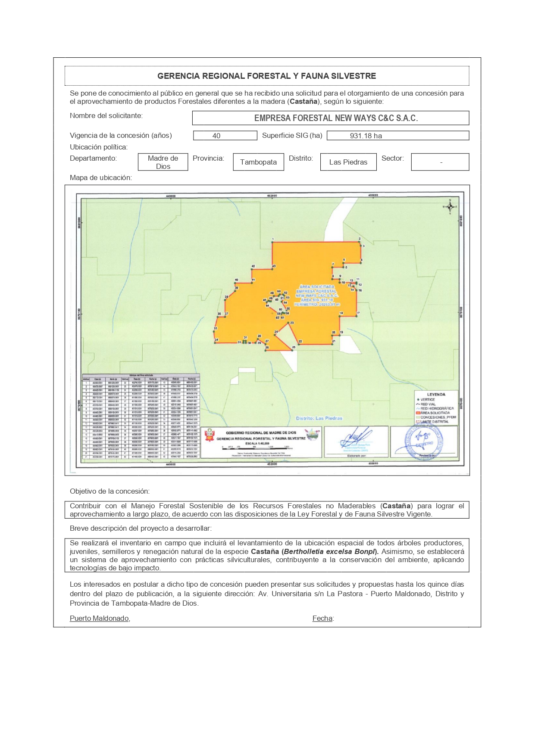The image size is (535, 756).
Task: Select the Departamento box Madre de Dios
Action: (x=163, y=162)
